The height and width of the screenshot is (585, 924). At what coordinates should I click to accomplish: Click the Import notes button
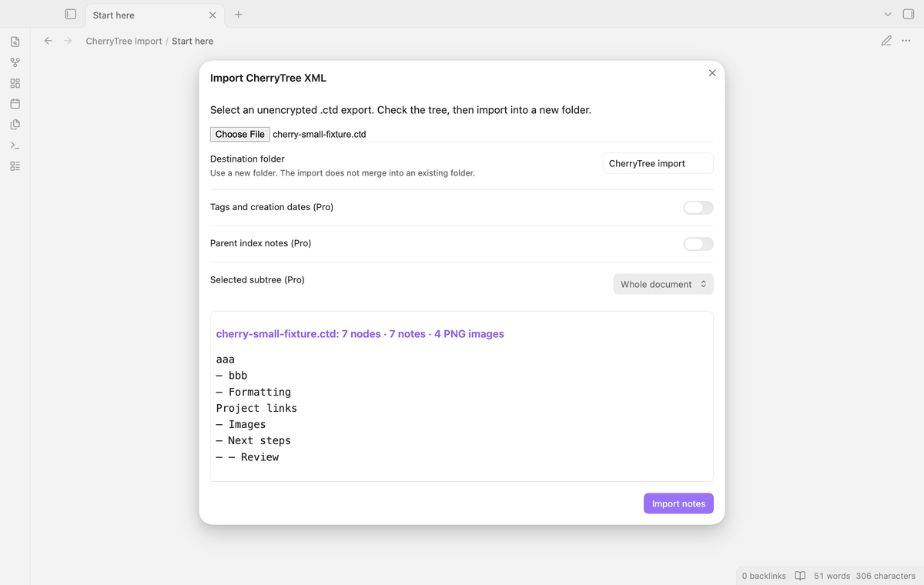pyautogui.click(x=678, y=503)
